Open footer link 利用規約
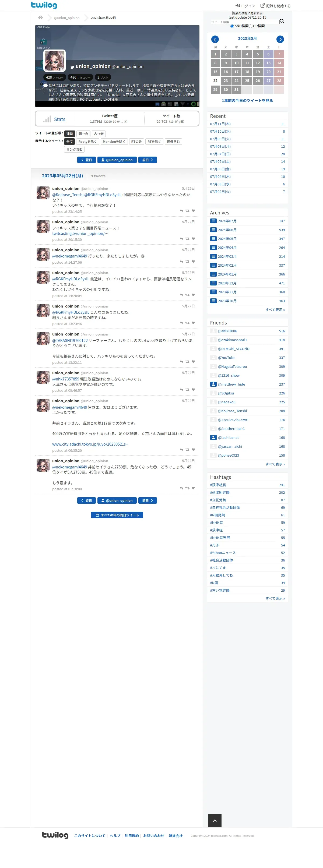The image size is (323, 868). (x=132, y=836)
